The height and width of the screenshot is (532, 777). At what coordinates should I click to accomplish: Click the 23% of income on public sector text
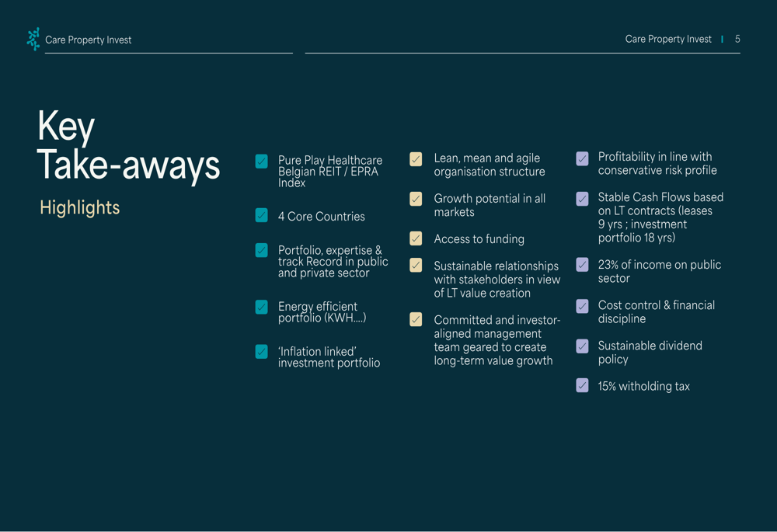coord(659,271)
